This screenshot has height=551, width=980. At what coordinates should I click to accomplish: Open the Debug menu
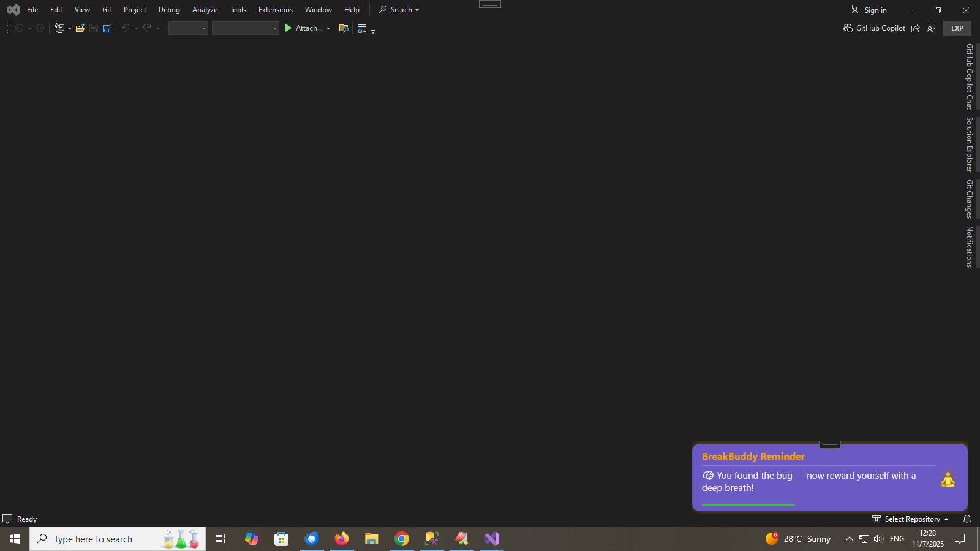pos(169,10)
